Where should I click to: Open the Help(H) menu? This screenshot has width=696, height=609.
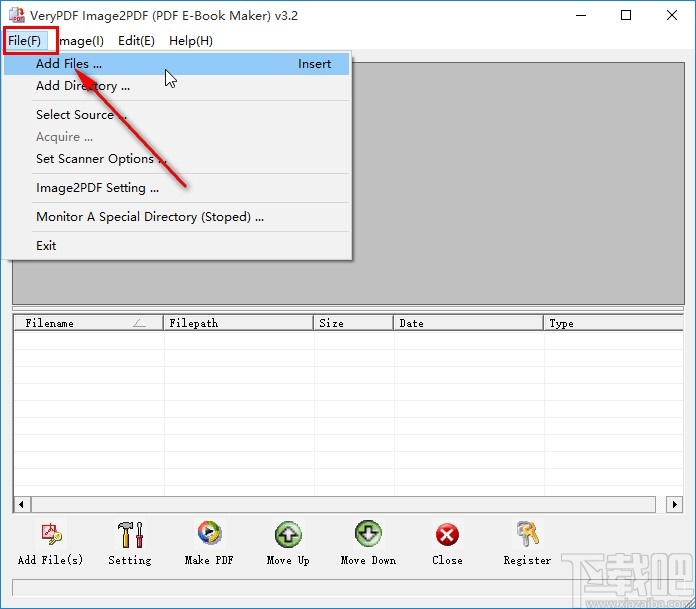[191, 41]
